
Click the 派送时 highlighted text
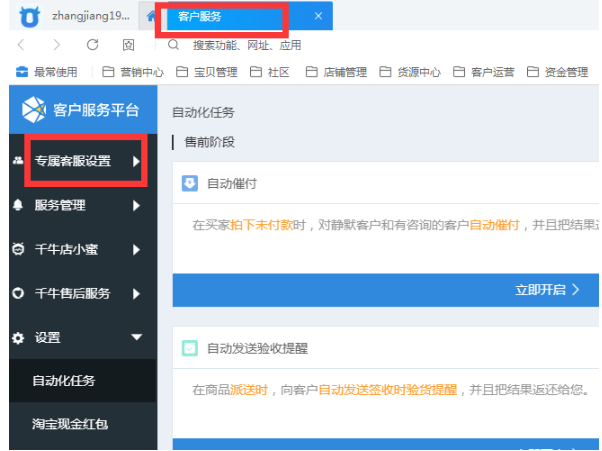[249, 390]
